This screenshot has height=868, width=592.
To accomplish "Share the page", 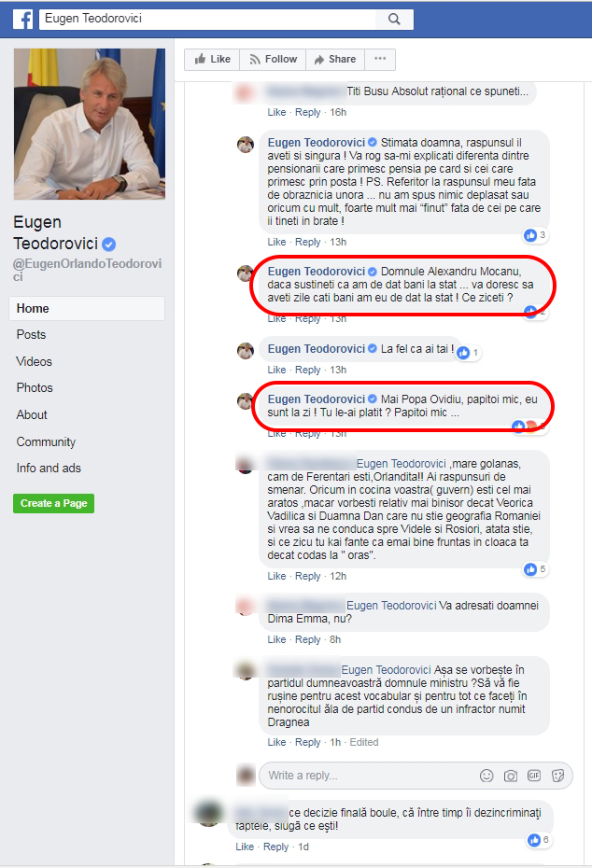I will (x=335, y=59).
